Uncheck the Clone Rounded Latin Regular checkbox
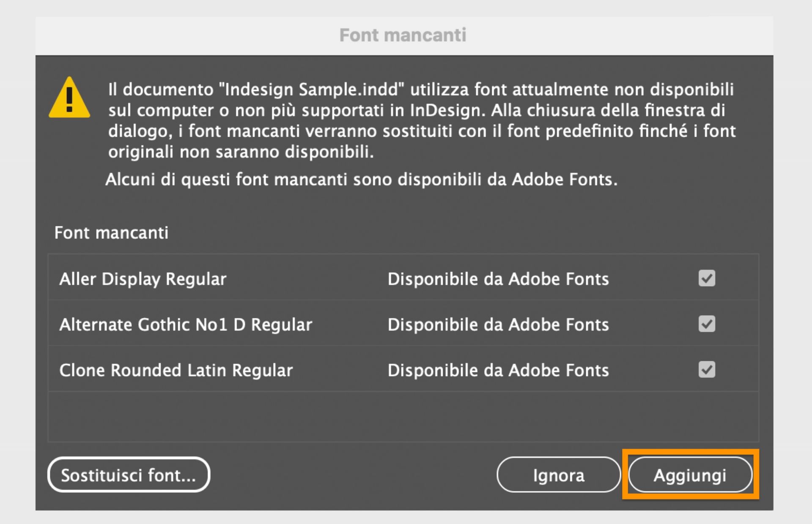This screenshot has width=812, height=524. pos(707,370)
